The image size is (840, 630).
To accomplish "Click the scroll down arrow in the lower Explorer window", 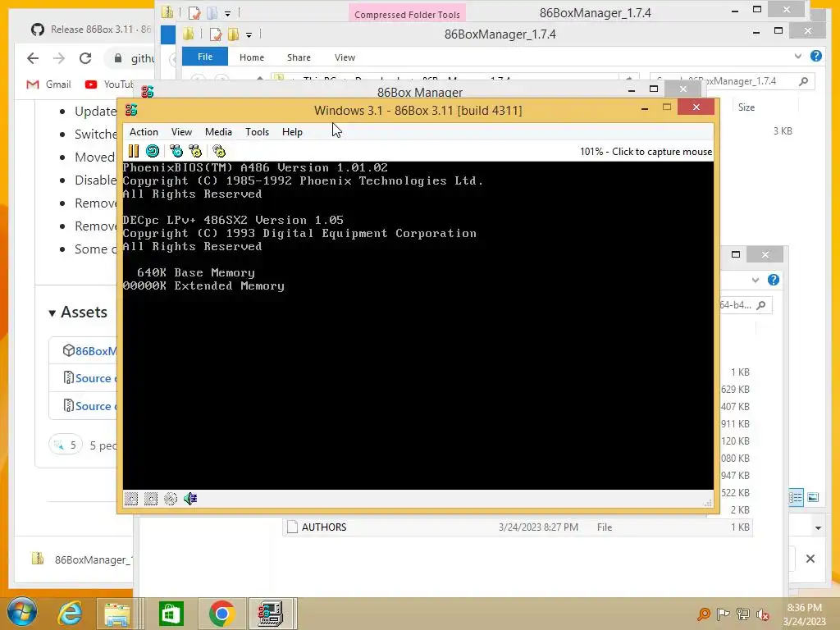I will click(x=818, y=528).
